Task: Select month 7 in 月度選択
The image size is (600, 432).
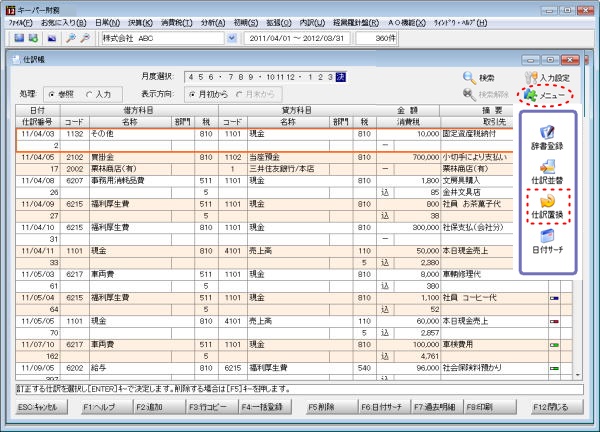Action: click(x=231, y=77)
